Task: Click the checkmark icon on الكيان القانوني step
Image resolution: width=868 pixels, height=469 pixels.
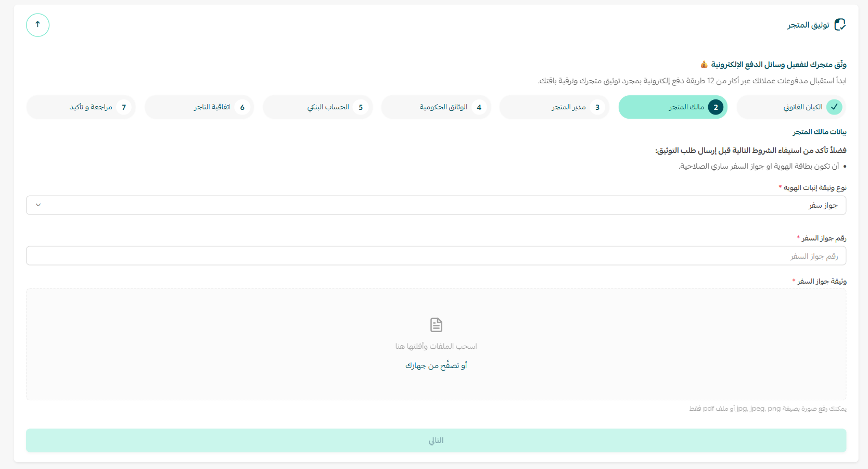Action: pyautogui.click(x=834, y=107)
